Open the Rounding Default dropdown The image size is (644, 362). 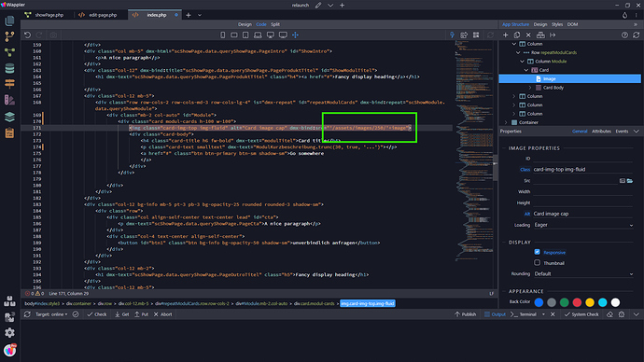[x=583, y=273]
